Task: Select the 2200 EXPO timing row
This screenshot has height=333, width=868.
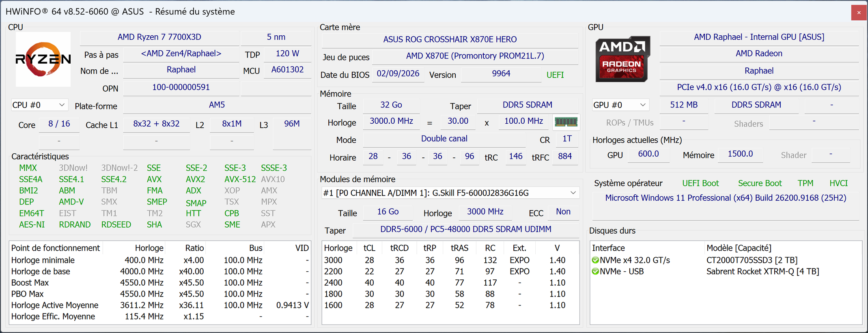Action: [450, 271]
